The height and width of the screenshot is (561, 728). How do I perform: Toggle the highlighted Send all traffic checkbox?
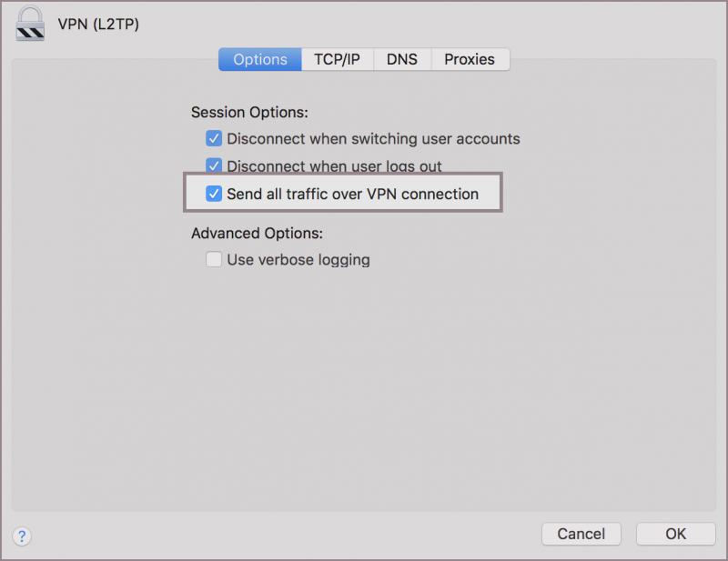coord(214,193)
